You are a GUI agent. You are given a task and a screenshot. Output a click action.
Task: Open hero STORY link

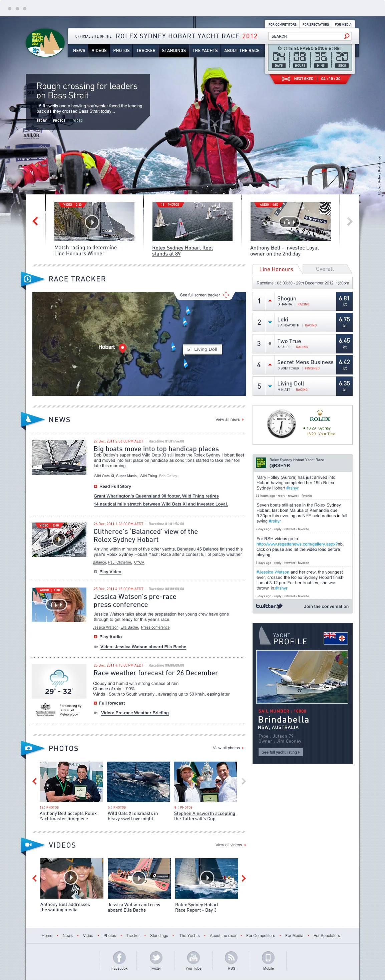tap(41, 121)
